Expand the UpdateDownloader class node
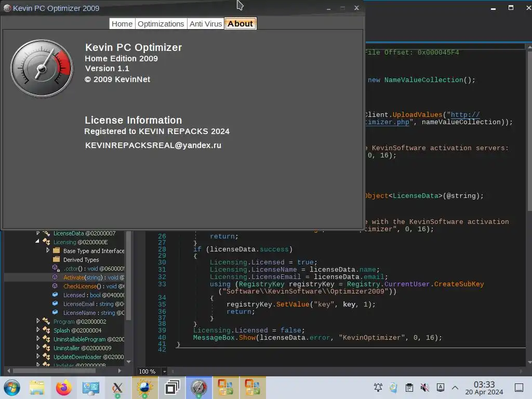 pyautogui.click(x=38, y=356)
